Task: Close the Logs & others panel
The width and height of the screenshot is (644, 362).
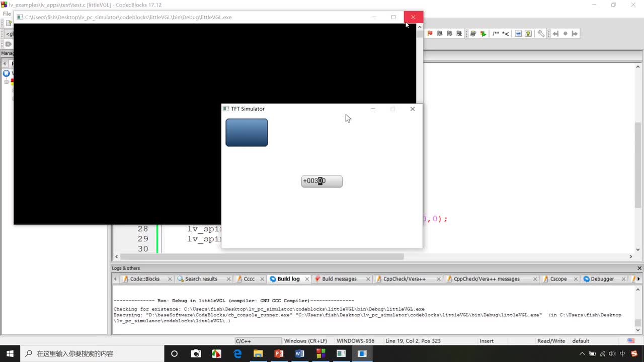Action: pyautogui.click(x=639, y=268)
